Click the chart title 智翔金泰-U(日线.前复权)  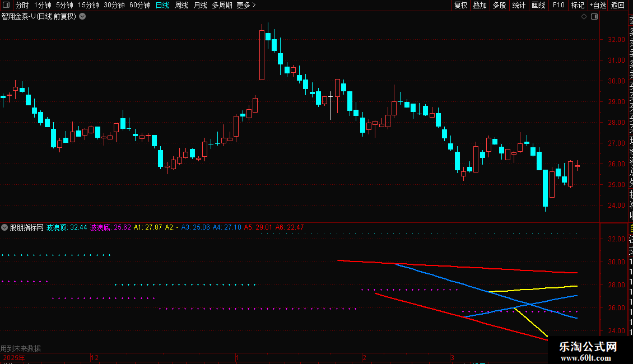(x=39, y=17)
